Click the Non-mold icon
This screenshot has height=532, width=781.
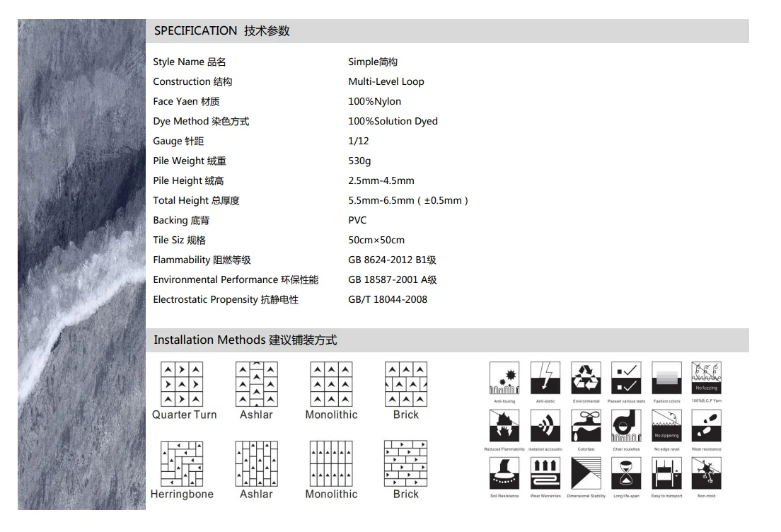(706, 473)
